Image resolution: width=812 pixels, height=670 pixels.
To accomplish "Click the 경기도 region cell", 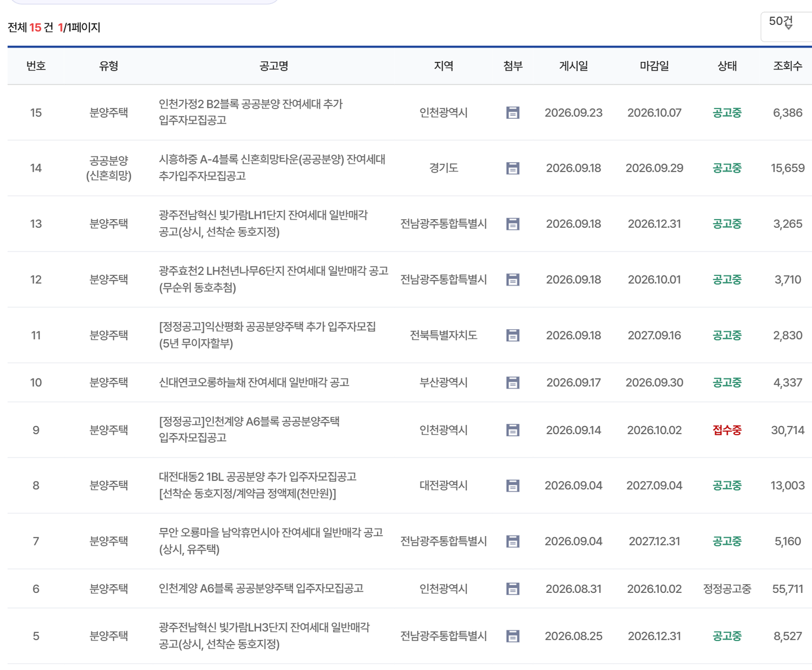I will [444, 168].
